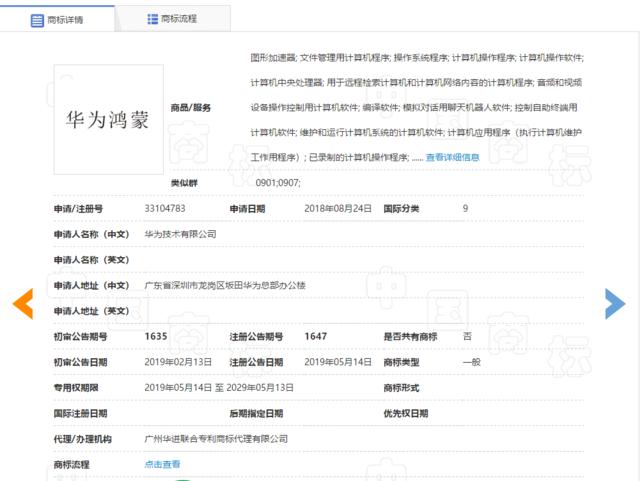Select address 广东省深圳市龙岗区坂田华为总部办公楼

point(225,285)
